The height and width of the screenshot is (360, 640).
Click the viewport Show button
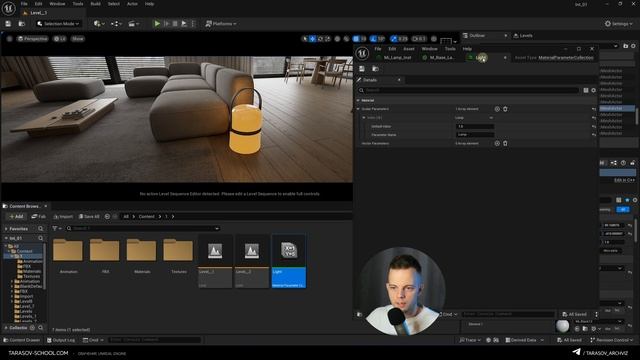[x=78, y=39]
